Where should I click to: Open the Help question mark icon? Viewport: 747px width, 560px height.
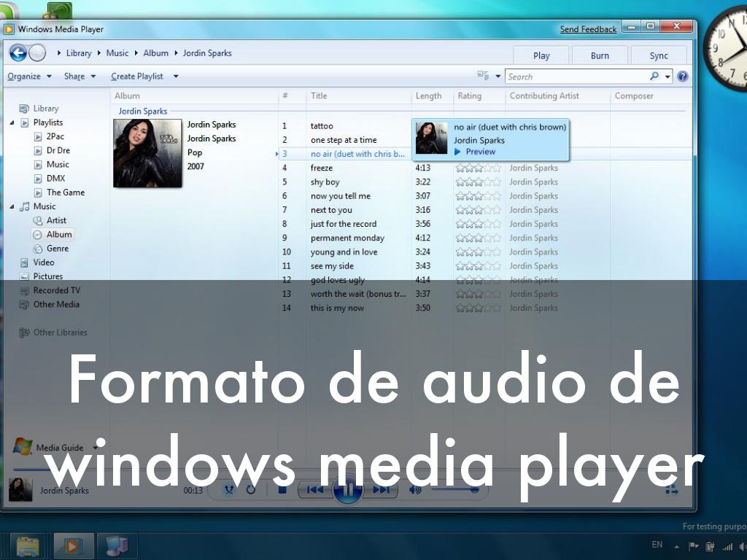click(682, 77)
